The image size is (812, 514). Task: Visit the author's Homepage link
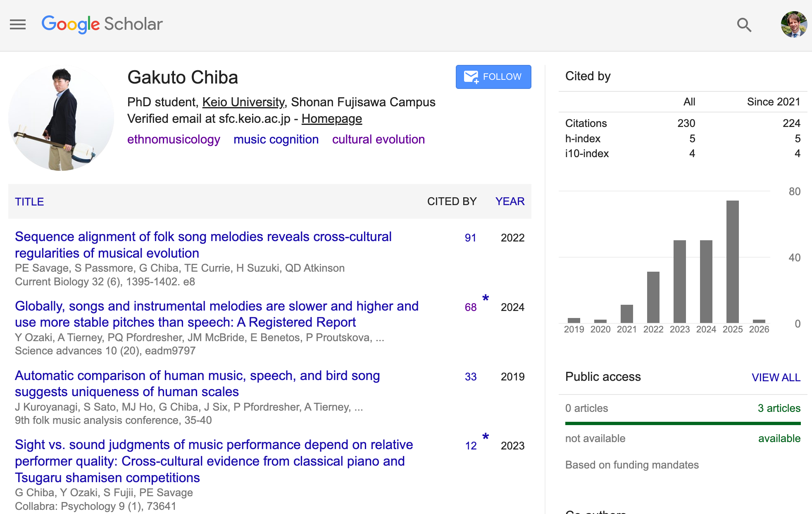[331, 119]
